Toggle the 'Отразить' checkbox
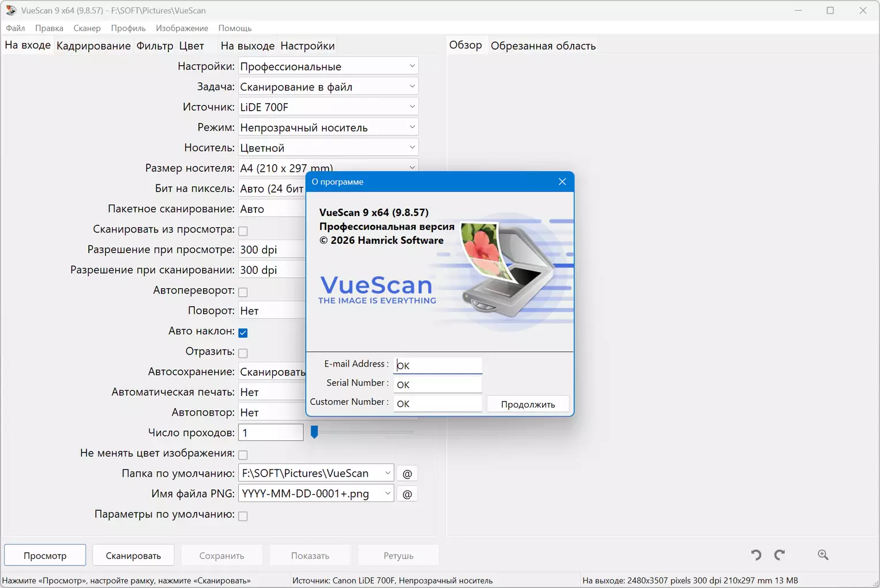This screenshot has height=588, width=880. tap(243, 353)
